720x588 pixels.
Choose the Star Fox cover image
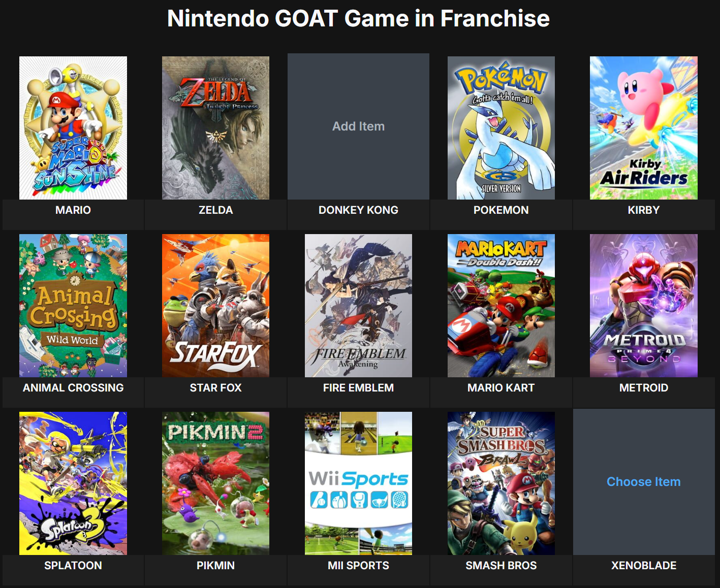(215, 306)
